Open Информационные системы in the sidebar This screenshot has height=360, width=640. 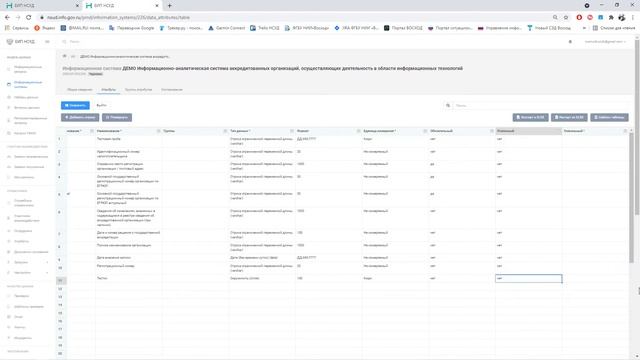(28, 84)
